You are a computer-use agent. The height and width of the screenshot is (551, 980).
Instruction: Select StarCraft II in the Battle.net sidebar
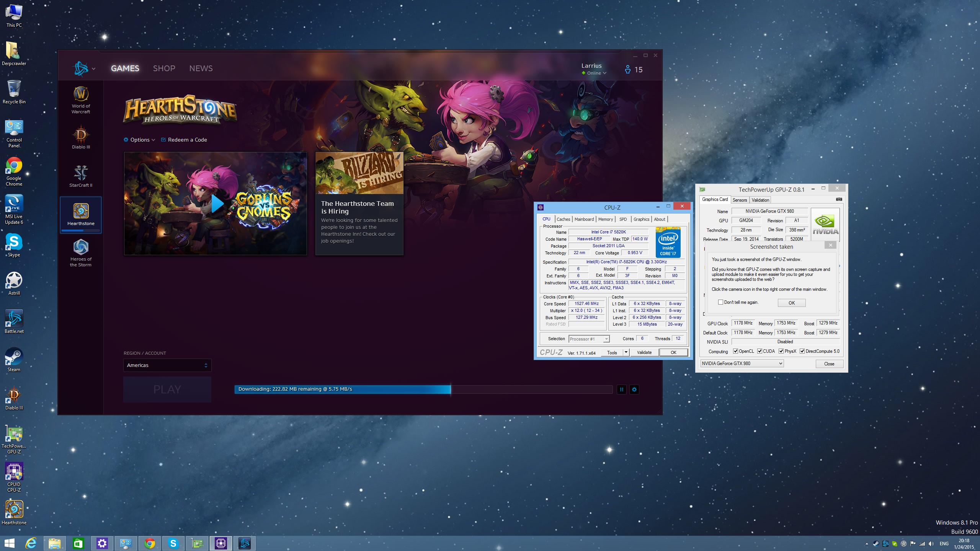point(81,176)
